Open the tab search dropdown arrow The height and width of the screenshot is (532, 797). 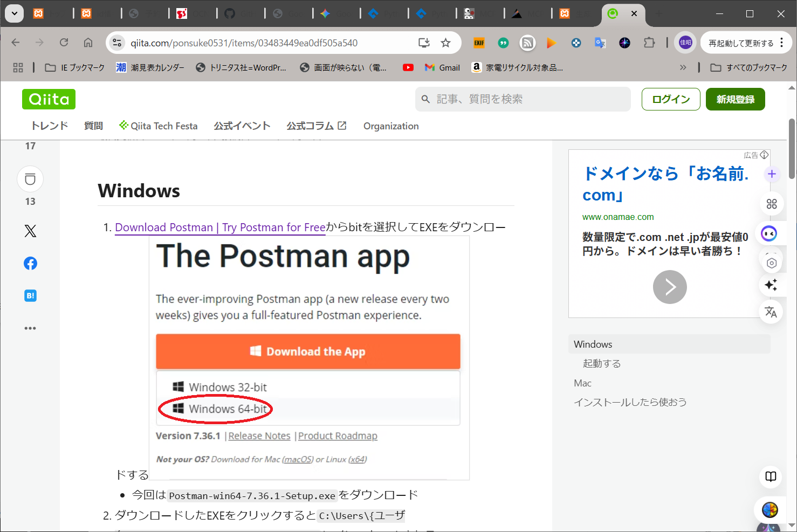[x=14, y=13]
